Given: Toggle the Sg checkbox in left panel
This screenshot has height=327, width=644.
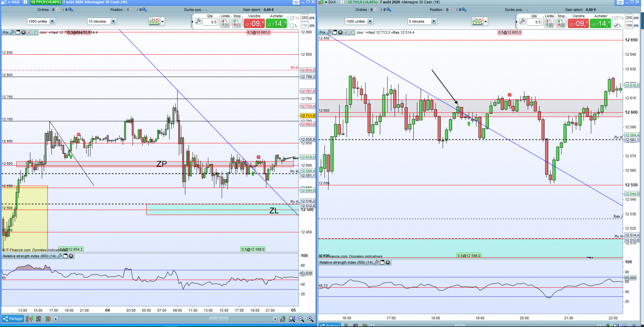Looking at the screenshot, I should (x=292, y=18).
